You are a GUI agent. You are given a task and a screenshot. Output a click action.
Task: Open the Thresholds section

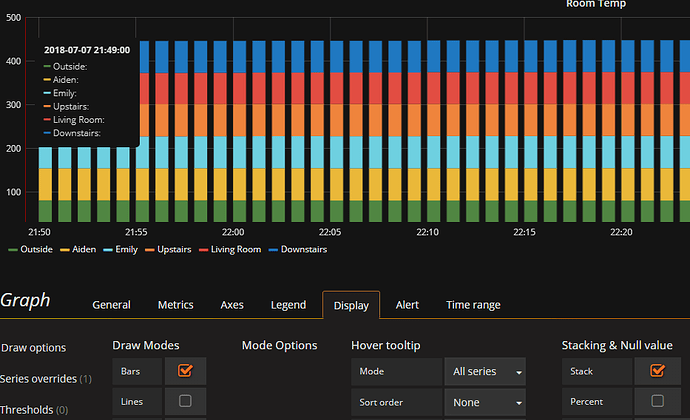(34, 410)
